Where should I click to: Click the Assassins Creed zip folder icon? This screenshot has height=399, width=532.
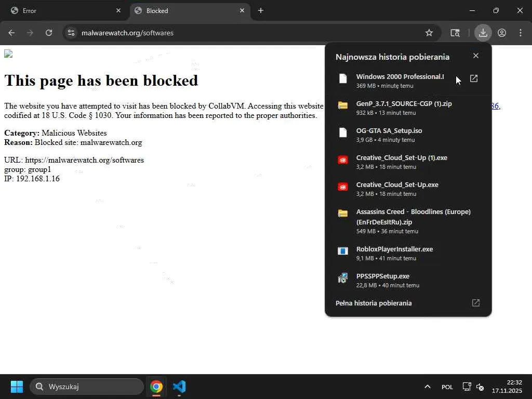pyautogui.click(x=343, y=214)
